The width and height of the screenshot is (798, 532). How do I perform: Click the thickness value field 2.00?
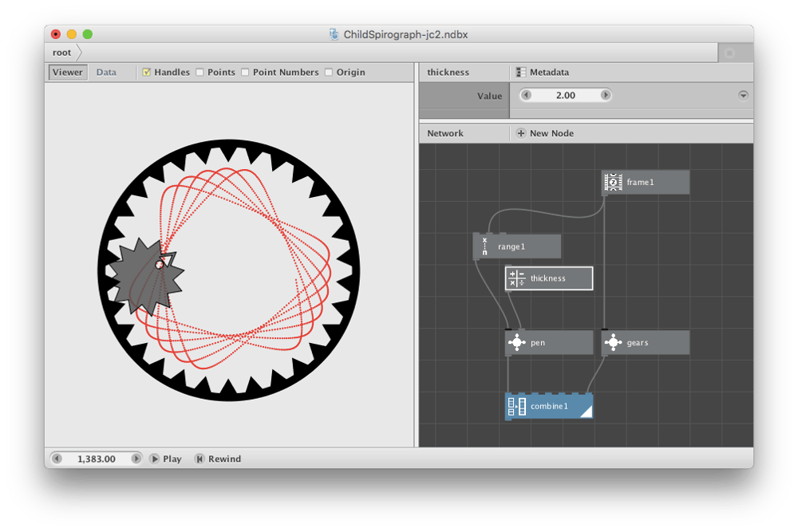click(566, 95)
